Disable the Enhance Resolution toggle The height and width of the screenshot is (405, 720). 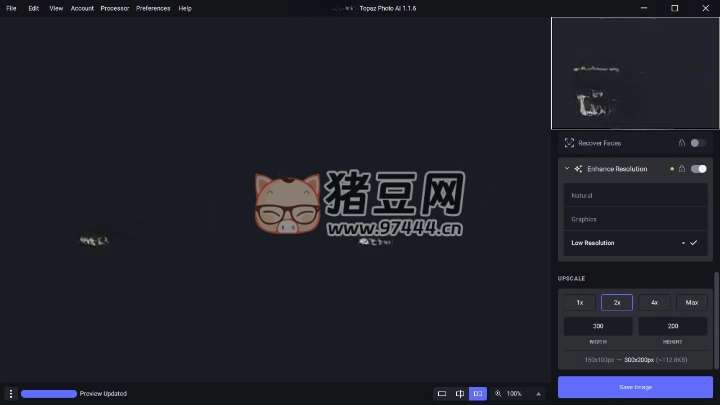point(698,169)
